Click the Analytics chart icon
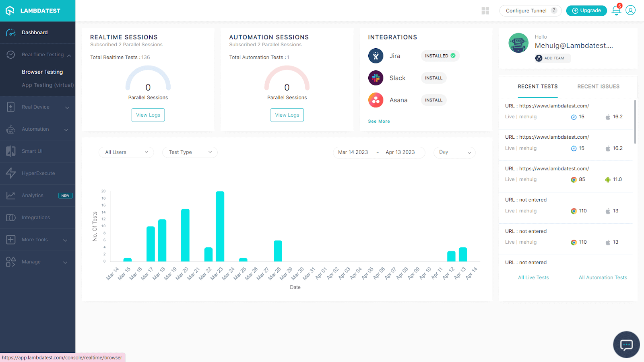This screenshot has height=362, width=644. coord(11,195)
